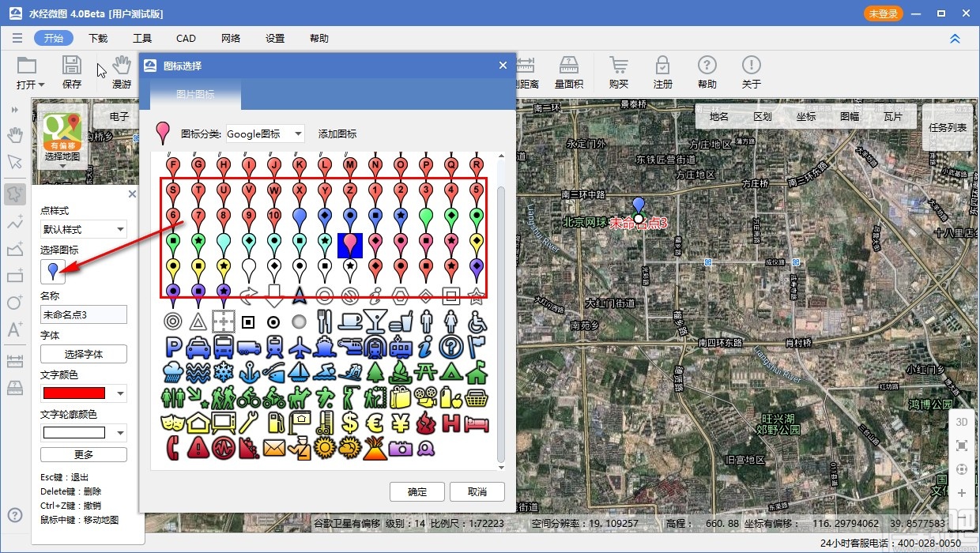Screen dimensions: 980x553
Task: Pick the yellow shopping bag icon
Action: pyautogui.click(x=401, y=397)
